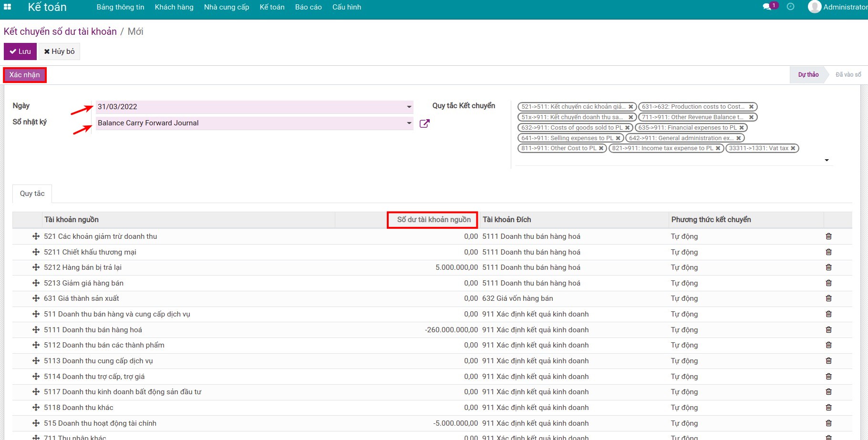Screen dimensions: 868x440
Task: Delete the 5212 Hàng bán bị trả lại row
Action: (x=828, y=267)
